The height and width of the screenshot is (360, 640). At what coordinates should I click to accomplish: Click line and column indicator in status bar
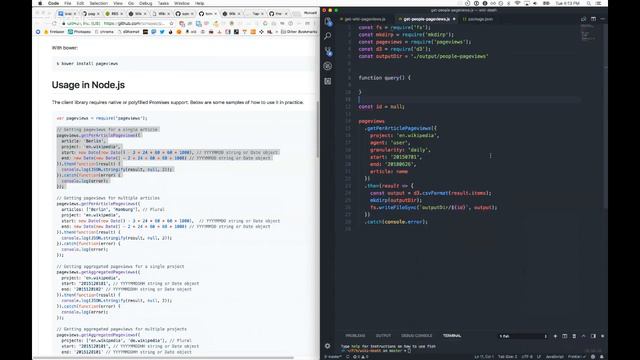click(x=484, y=357)
